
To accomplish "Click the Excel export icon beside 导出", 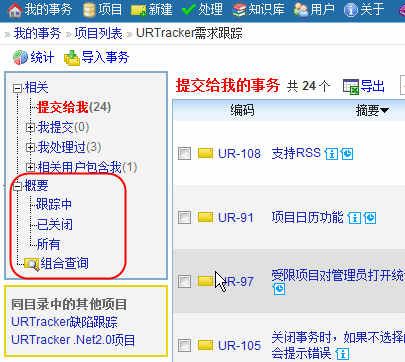I will (x=351, y=87).
